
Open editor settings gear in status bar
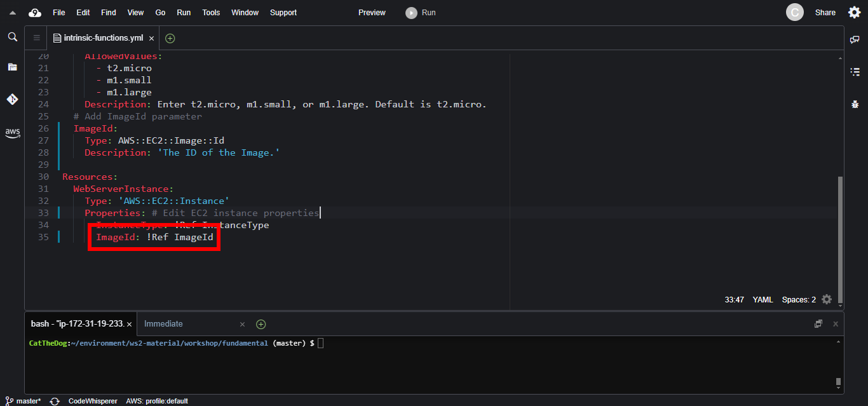coord(826,299)
